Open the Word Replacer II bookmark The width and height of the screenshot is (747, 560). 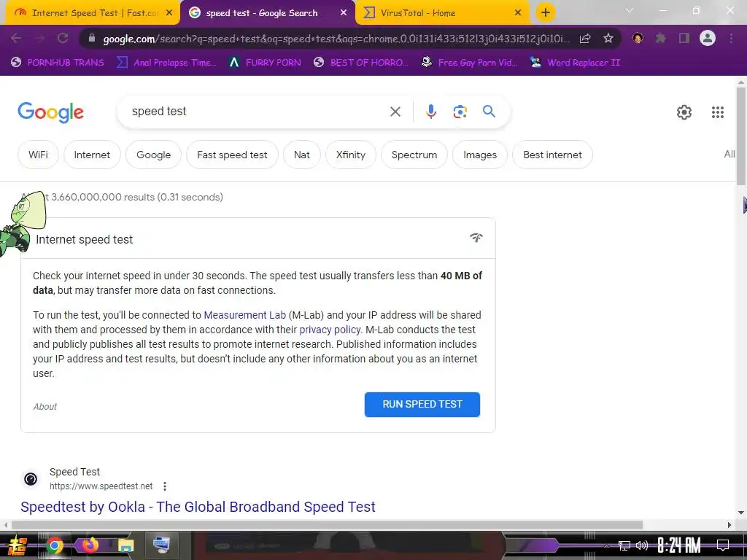coord(576,63)
